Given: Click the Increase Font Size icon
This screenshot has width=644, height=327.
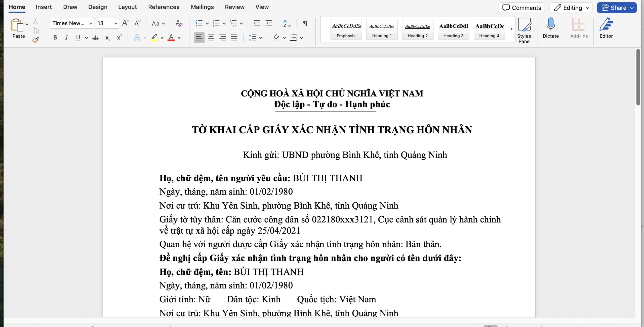Looking at the screenshot, I should (x=125, y=23).
